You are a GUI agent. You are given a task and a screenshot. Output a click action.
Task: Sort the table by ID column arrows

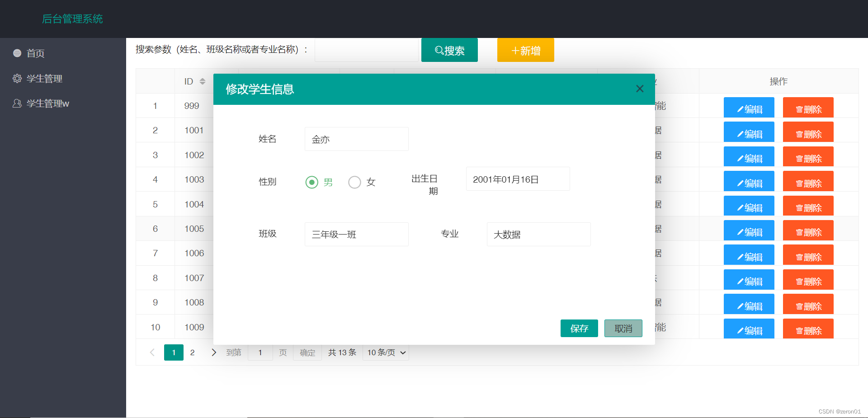(x=203, y=81)
